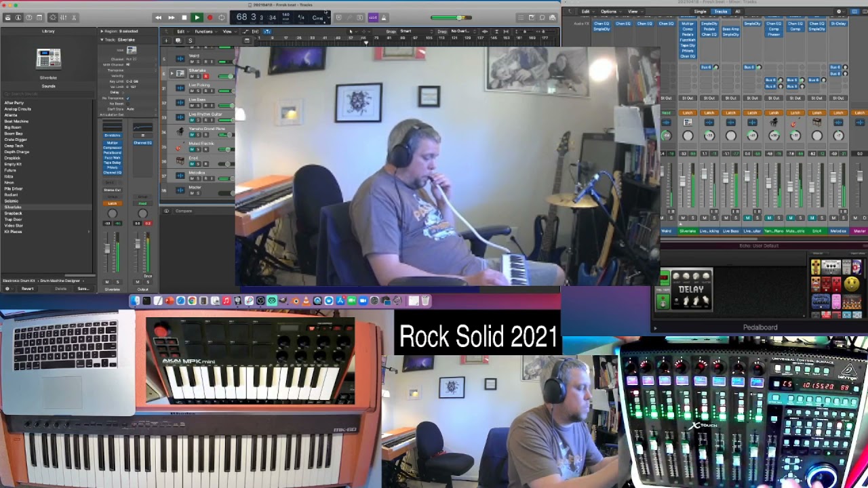Switch Mixer to the Single tab

point(700,12)
